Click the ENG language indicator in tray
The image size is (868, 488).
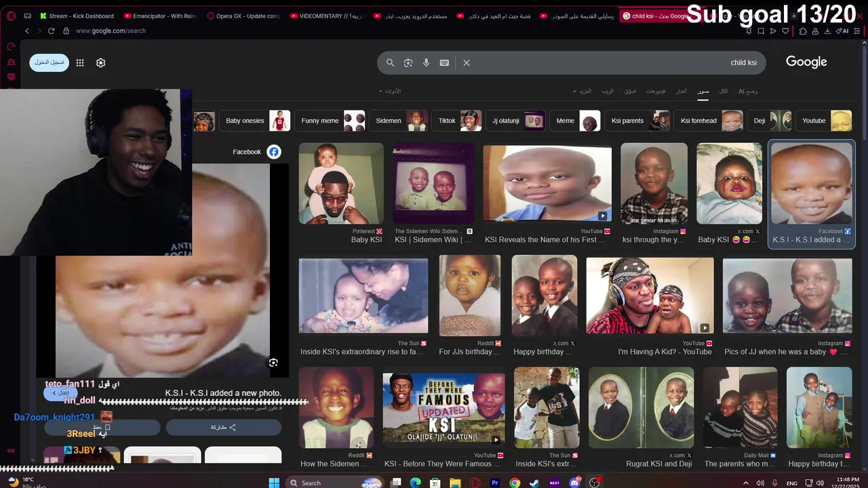coord(792,483)
